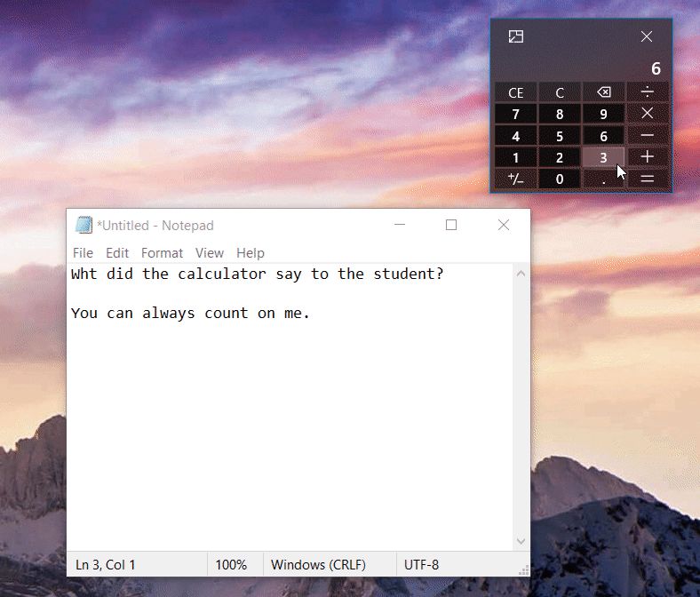Open the Format menu
Screen dimensions: 700x597
(162, 253)
